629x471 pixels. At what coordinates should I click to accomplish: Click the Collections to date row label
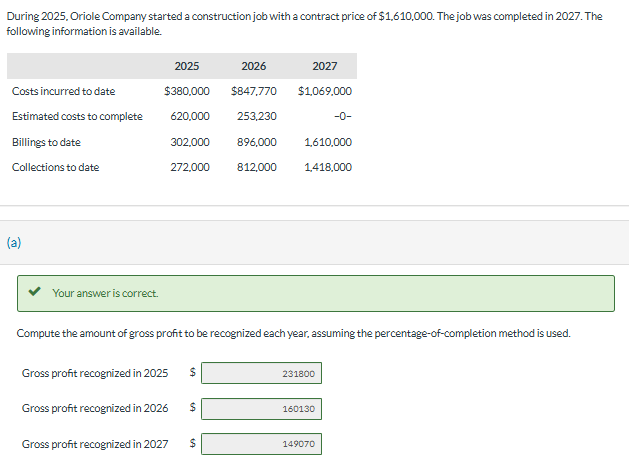tap(55, 167)
